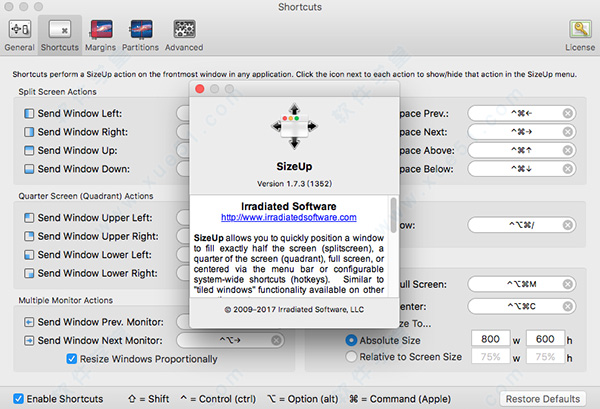Screen dimensions: 600x409
Task: Open the Margins preferences tab
Action: (101, 36)
